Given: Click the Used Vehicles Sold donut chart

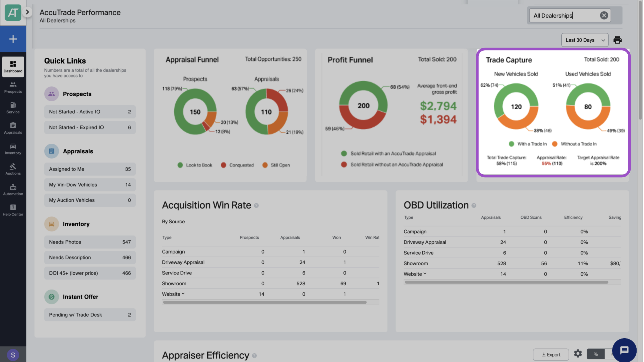Looking at the screenshot, I should coord(588,106).
